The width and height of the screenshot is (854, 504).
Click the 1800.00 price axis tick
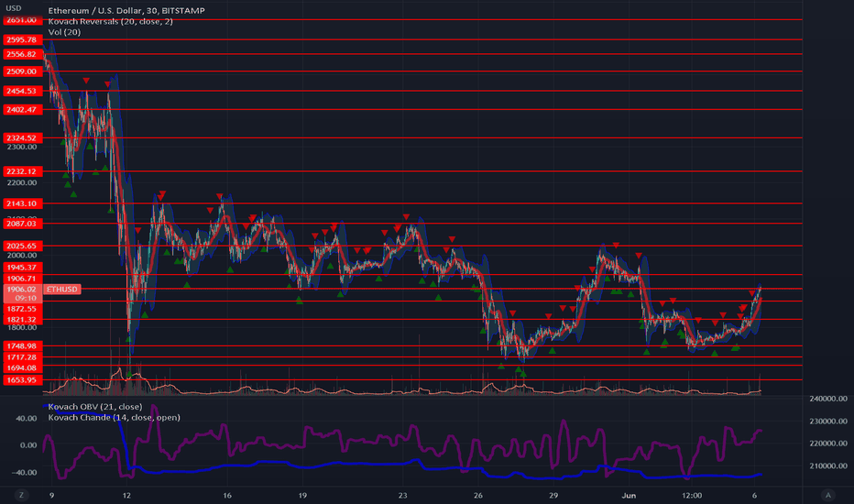(x=22, y=327)
